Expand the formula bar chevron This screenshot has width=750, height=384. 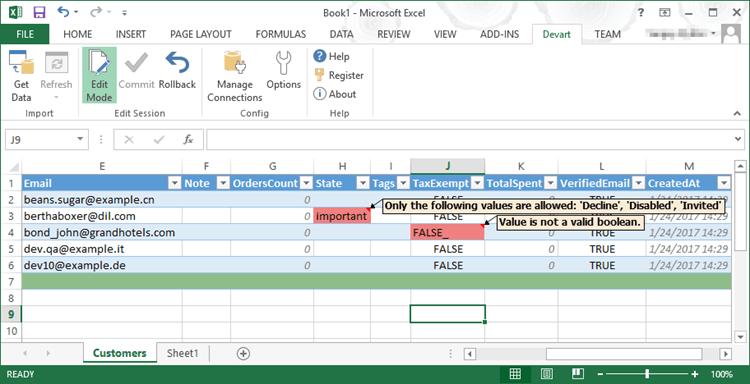(739, 140)
